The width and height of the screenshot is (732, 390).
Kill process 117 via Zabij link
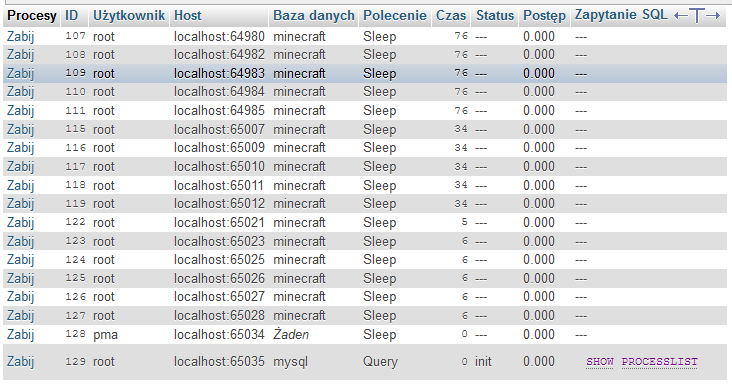click(x=21, y=166)
